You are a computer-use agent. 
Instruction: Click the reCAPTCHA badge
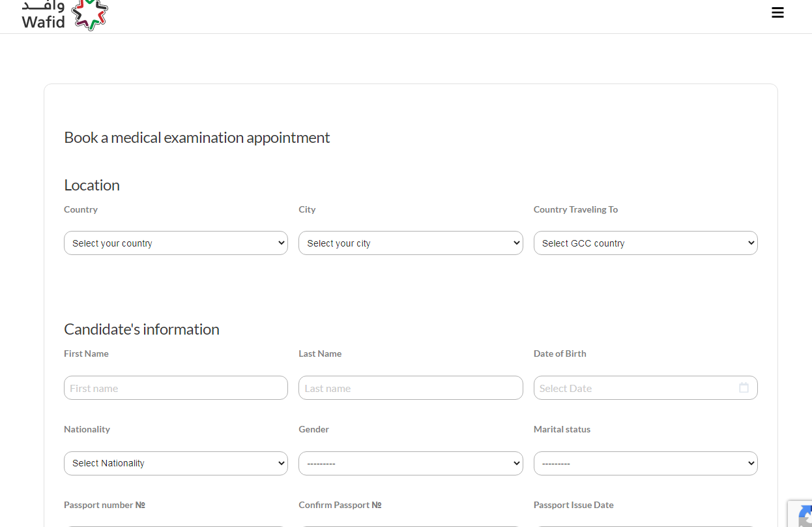801,514
